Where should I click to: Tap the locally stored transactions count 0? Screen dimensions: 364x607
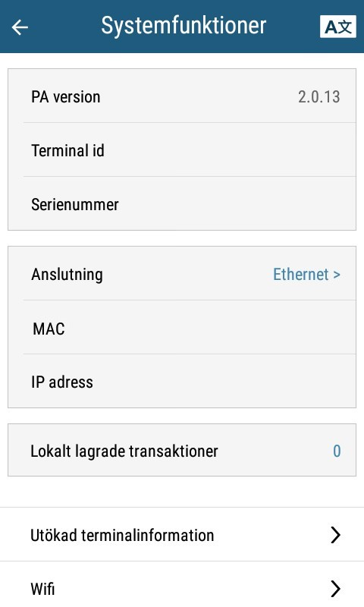click(x=337, y=451)
